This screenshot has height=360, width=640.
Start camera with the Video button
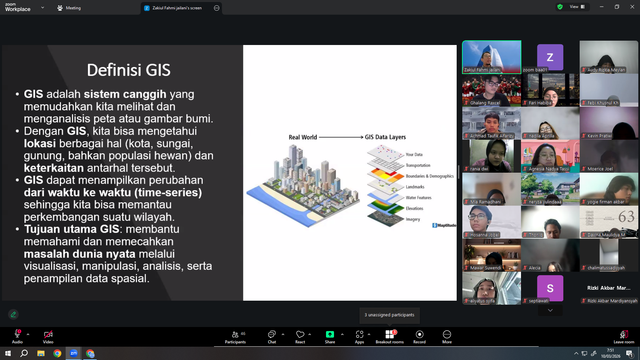(48, 336)
